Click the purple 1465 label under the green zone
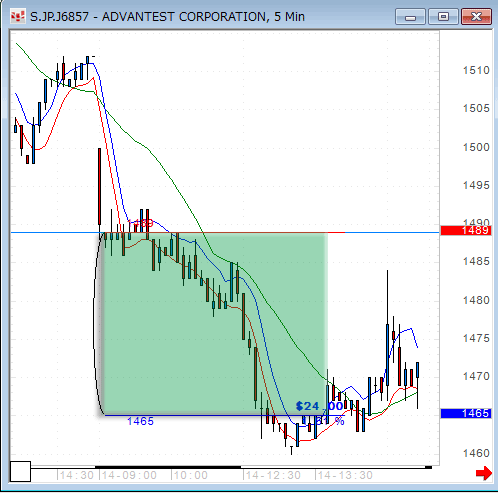Viewport: 498px width, 493px height. pos(140,421)
